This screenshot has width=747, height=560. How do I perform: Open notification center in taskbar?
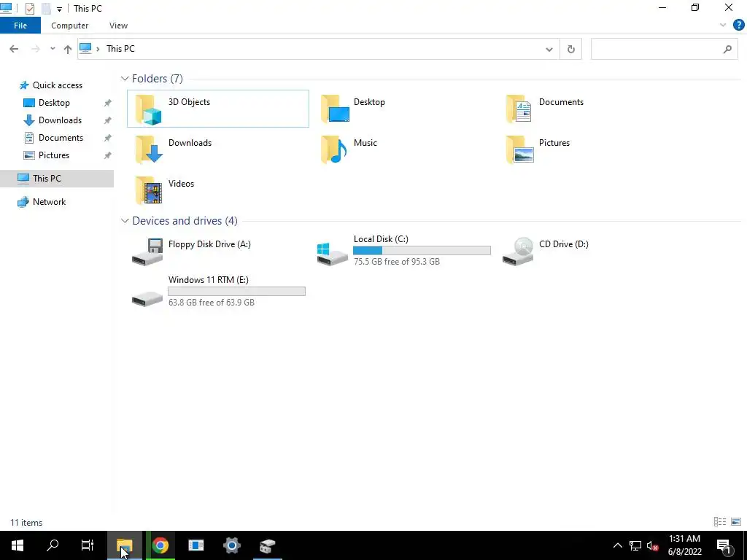point(724,545)
